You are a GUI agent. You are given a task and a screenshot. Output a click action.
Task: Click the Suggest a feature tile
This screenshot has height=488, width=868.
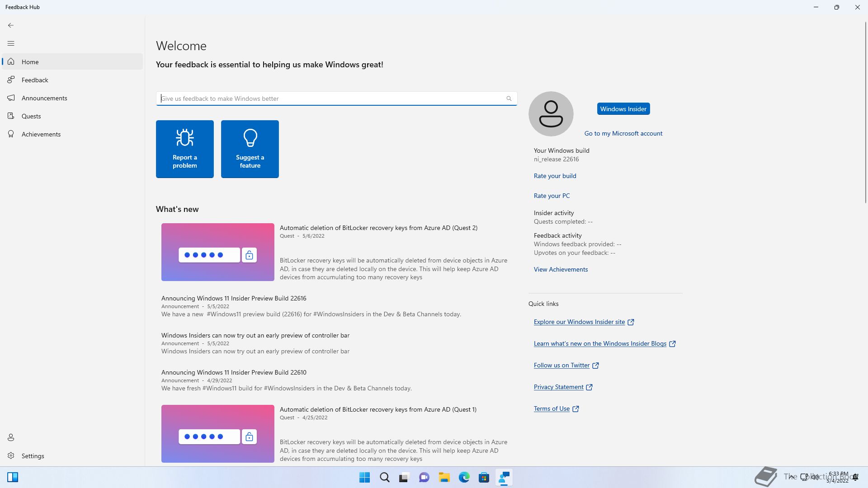[x=250, y=149]
